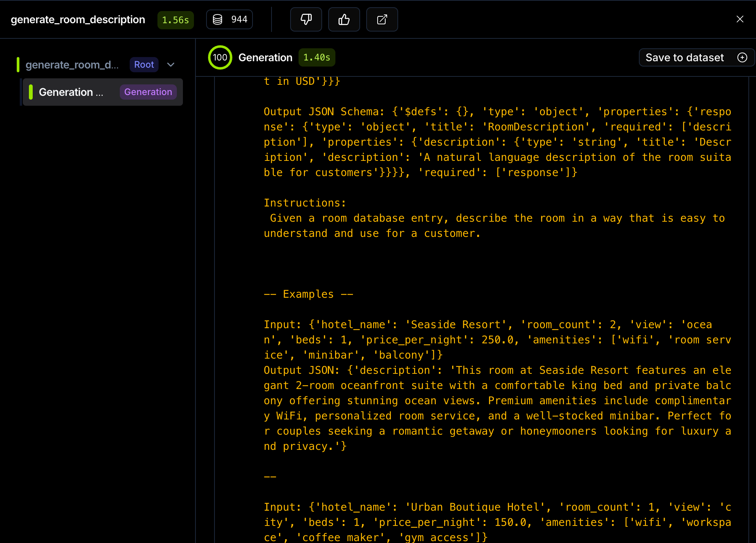Click the 1.40s generation latency badge

click(x=316, y=57)
